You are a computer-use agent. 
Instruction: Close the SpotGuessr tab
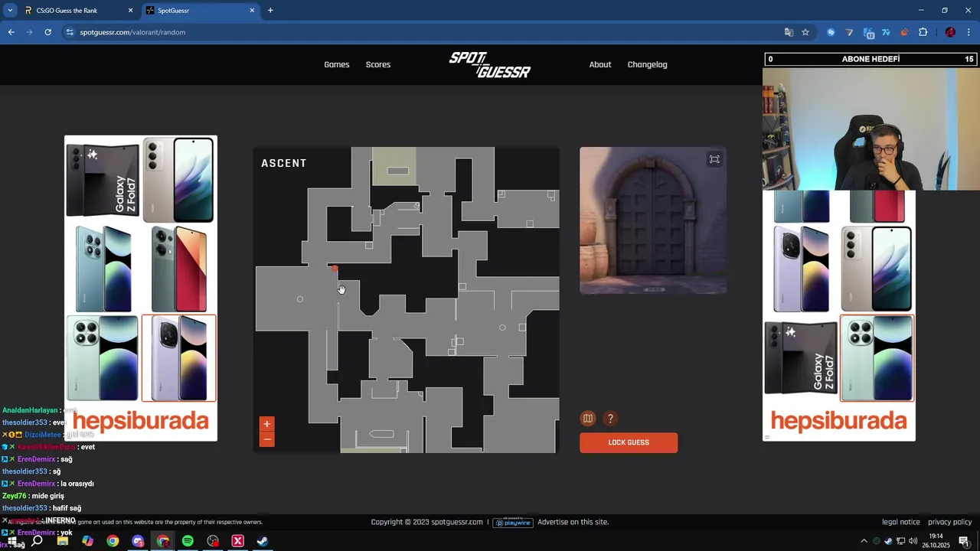252,11
